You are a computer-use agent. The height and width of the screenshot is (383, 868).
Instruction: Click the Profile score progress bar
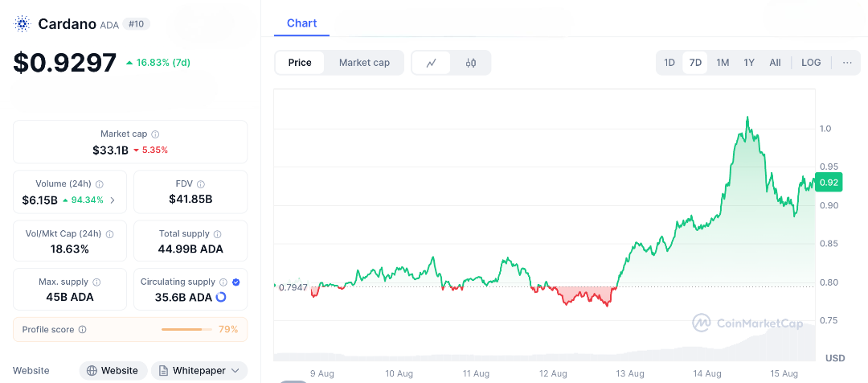pos(186,329)
